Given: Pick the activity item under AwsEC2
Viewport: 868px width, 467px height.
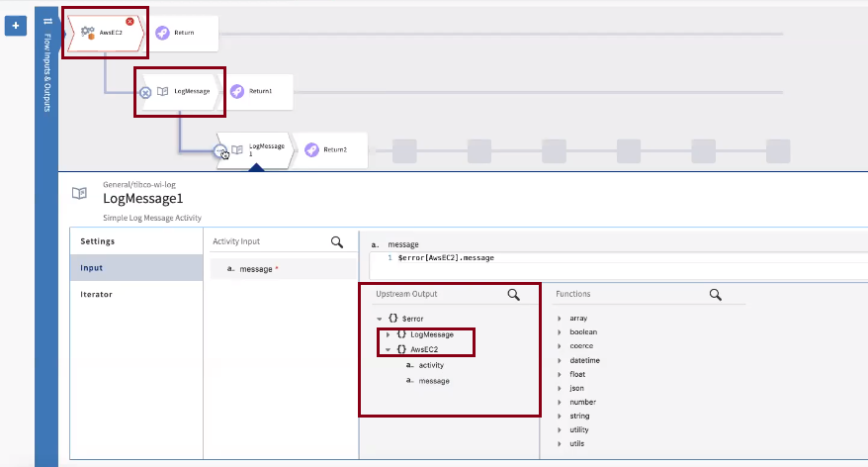Looking at the screenshot, I should pyautogui.click(x=431, y=366).
